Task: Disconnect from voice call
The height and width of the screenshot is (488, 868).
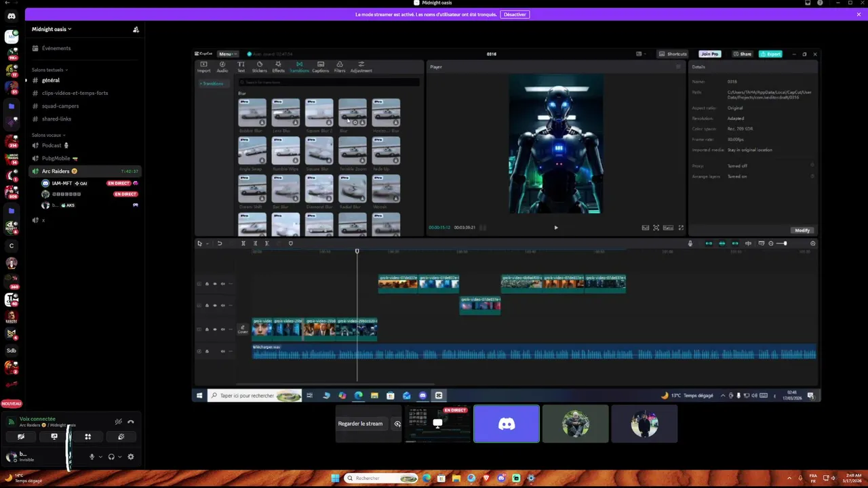Action: 131,422
